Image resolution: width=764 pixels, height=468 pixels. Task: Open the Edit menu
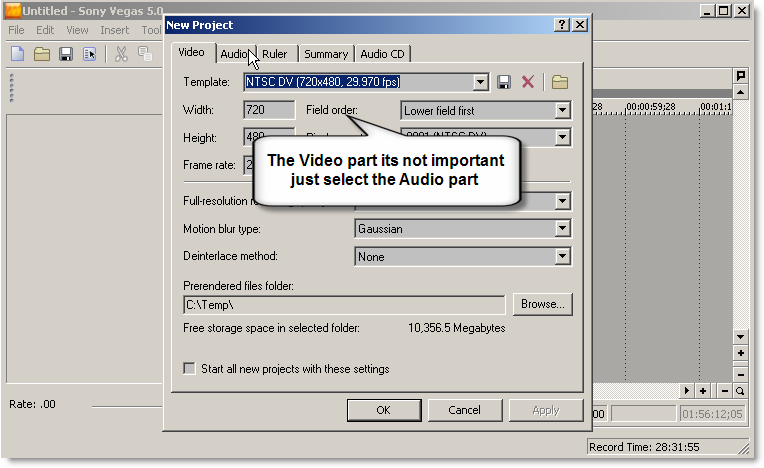coord(45,30)
